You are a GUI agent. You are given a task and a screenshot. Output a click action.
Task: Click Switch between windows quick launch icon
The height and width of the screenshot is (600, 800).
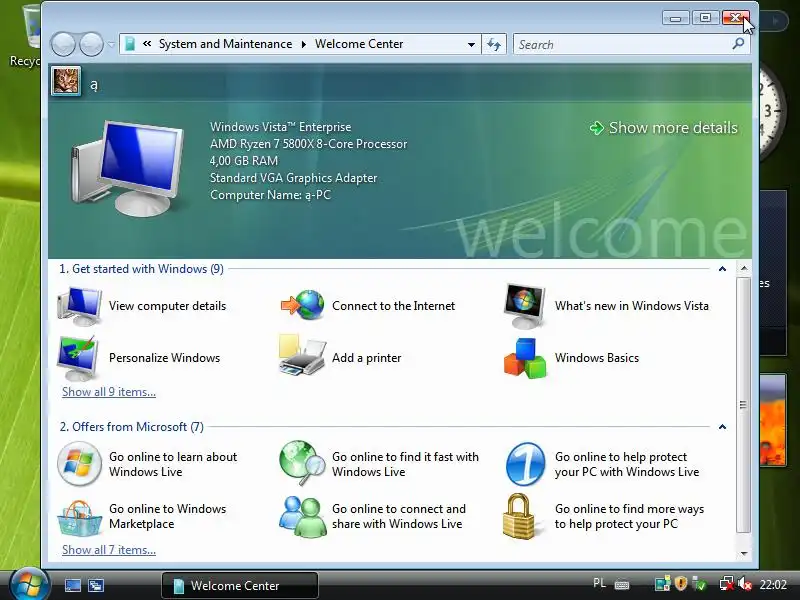pyautogui.click(x=96, y=585)
